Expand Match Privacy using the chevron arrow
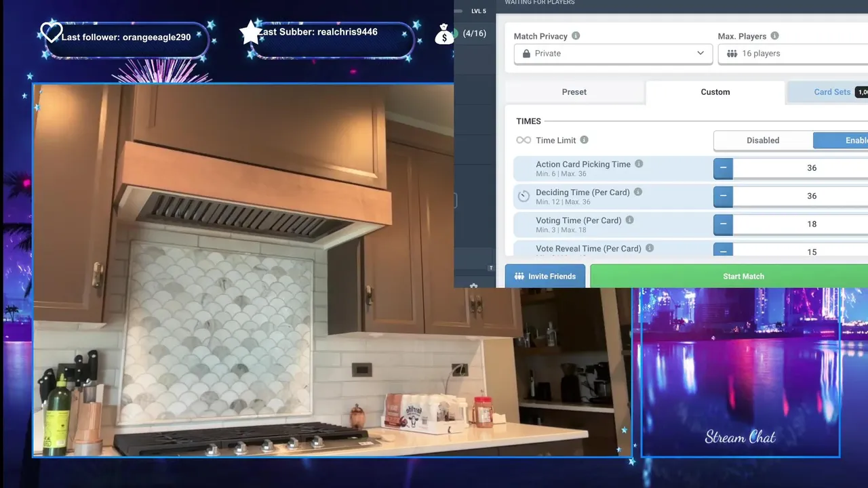868x488 pixels. [x=701, y=54]
